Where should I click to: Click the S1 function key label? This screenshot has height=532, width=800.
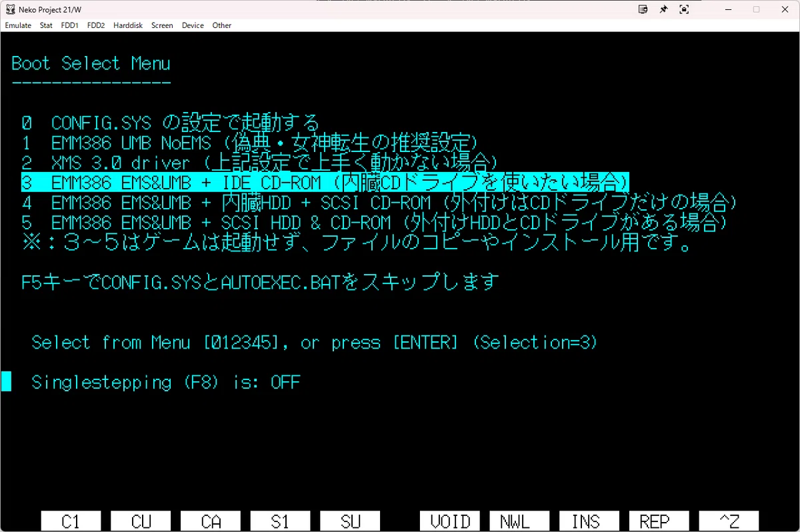point(280,521)
